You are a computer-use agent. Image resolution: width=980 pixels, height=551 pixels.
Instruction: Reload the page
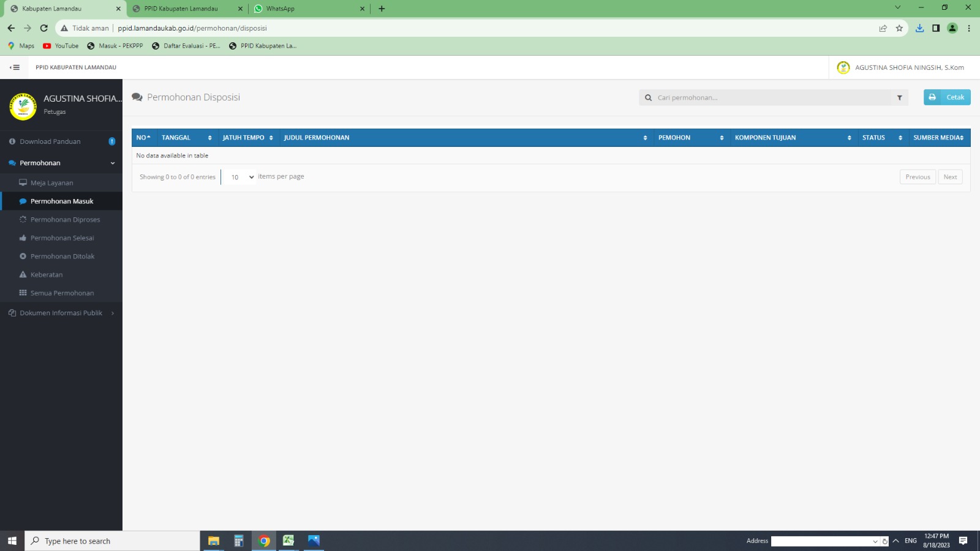(44, 28)
